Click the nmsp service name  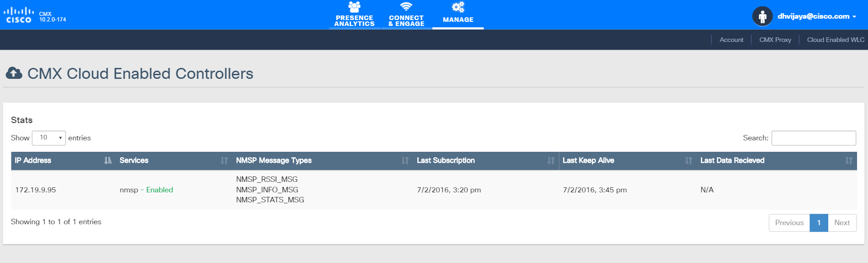point(129,190)
